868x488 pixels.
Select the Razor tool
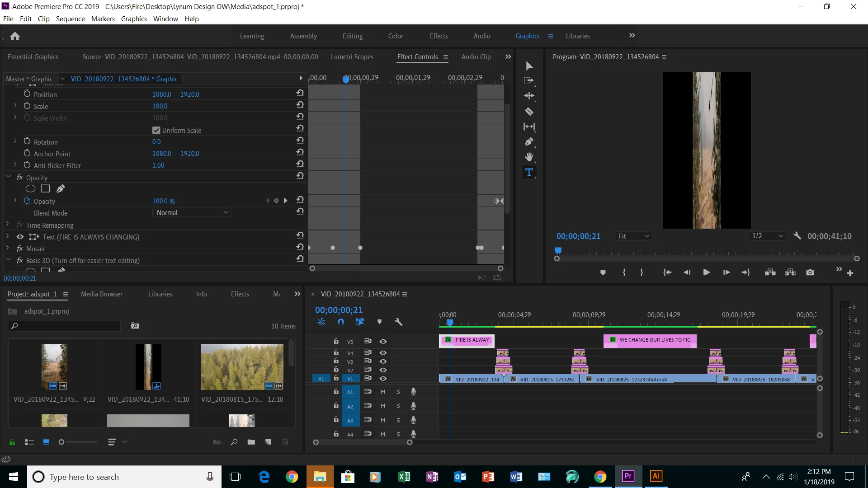pyautogui.click(x=529, y=112)
